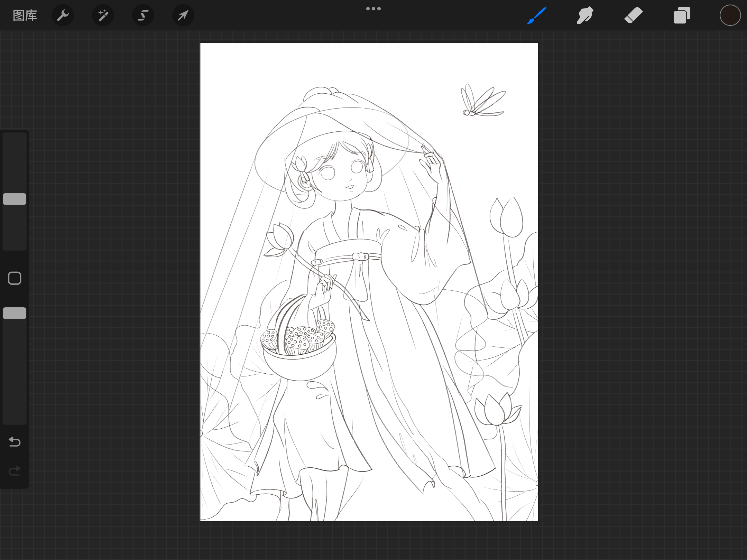Open the Actions wrench menu
Image resolution: width=747 pixels, height=560 pixels.
pos(63,16)
